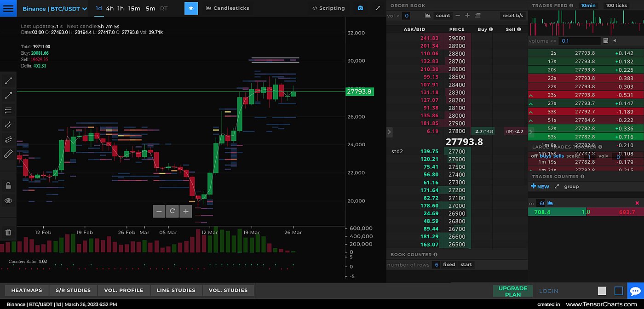Click the order book chart mode icon

pyautogui.click(x=428, y=16)
